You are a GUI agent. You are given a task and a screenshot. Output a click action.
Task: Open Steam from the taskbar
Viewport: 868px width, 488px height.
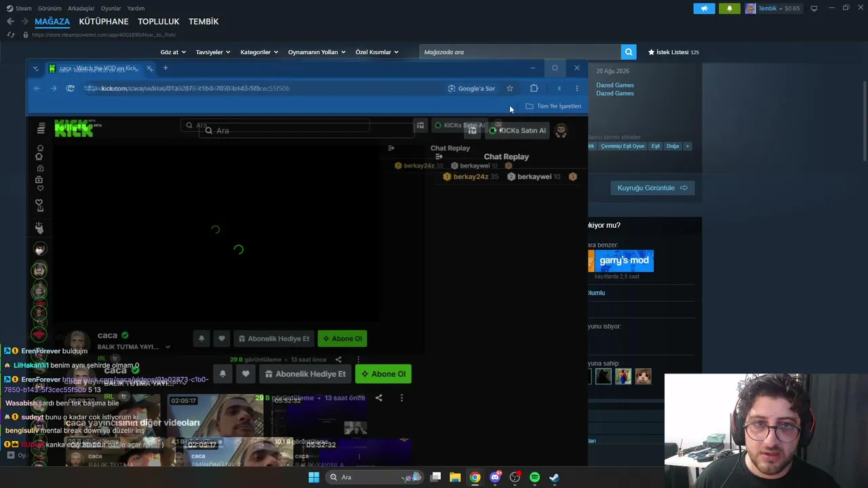click(554, 477)
